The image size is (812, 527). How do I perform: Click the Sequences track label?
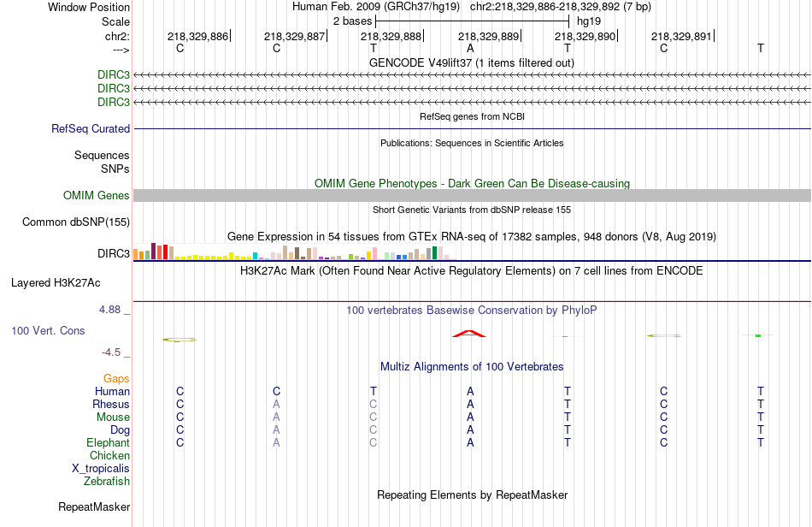[x=102, y=155]
